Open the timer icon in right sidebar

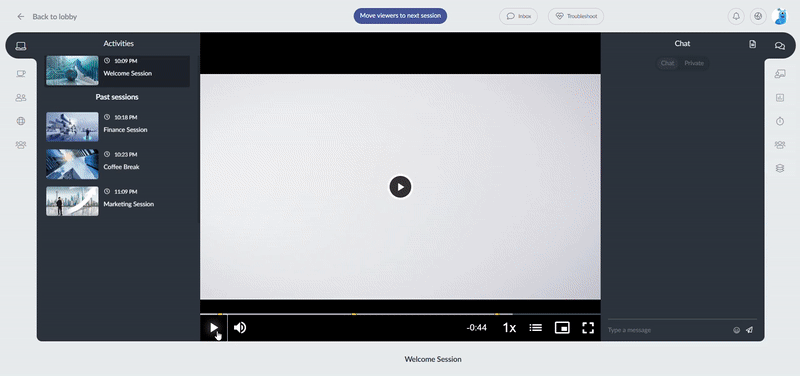point(780,121)
